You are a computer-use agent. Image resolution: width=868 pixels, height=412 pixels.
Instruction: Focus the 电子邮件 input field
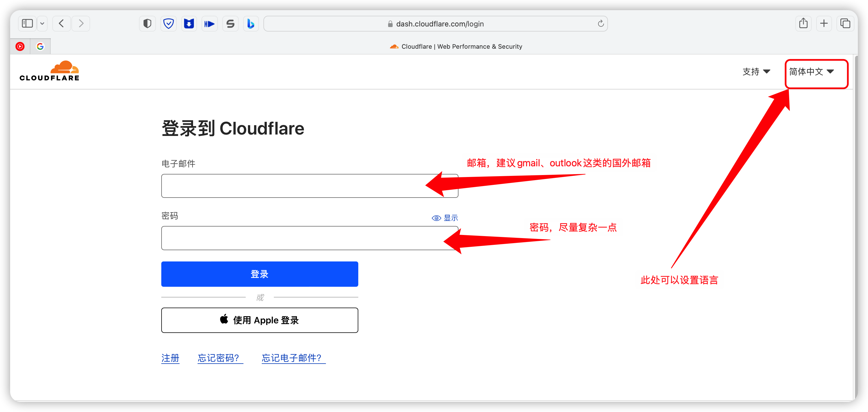(x=310, y=186)
